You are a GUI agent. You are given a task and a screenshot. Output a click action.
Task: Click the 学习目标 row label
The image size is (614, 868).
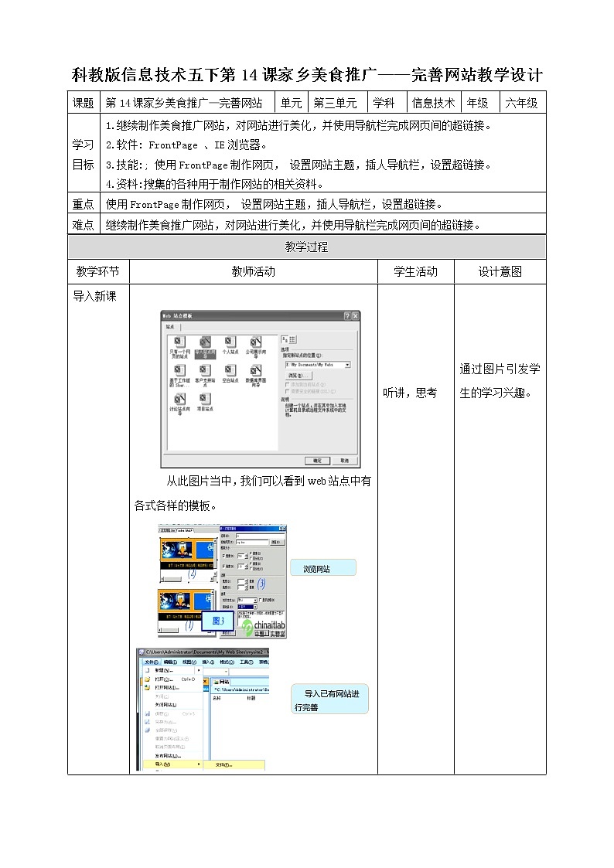point(84,155)
